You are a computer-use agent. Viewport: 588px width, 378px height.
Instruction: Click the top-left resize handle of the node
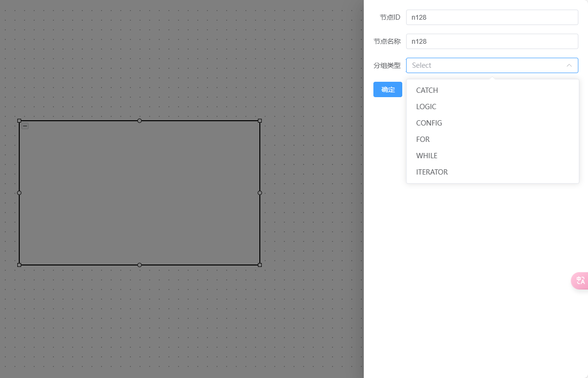(19, 121)
